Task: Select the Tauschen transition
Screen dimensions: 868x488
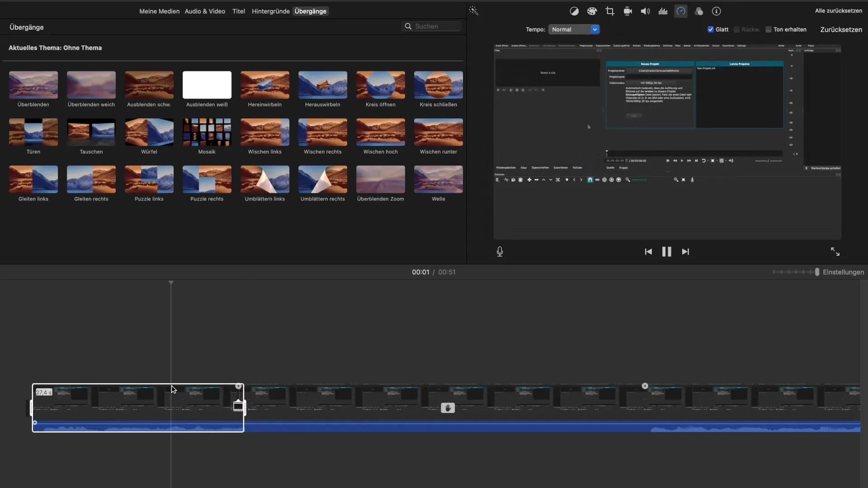Action: [x=91, y=132]
